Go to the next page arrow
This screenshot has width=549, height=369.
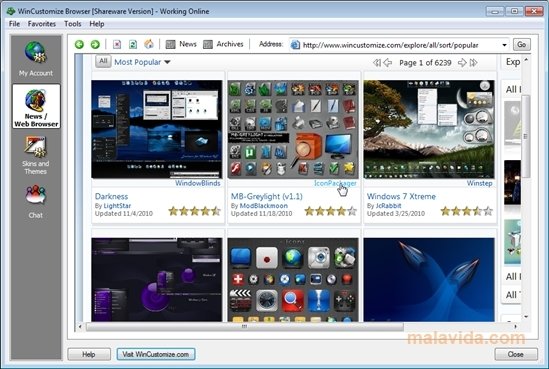[x=462, y=63]
